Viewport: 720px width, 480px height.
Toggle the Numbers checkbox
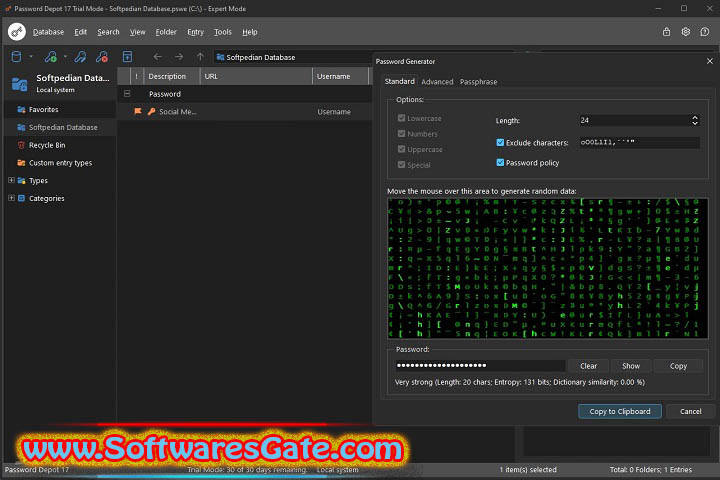pos(401,134)
